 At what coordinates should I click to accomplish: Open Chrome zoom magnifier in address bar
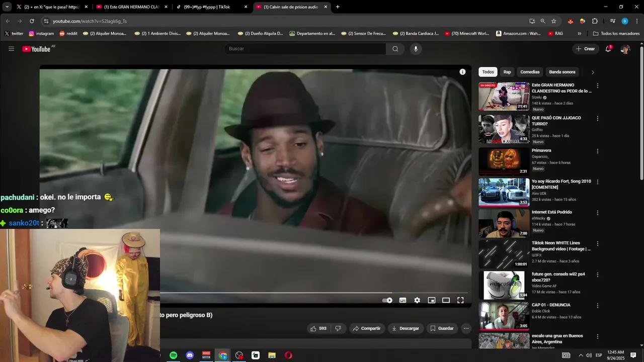543,21
